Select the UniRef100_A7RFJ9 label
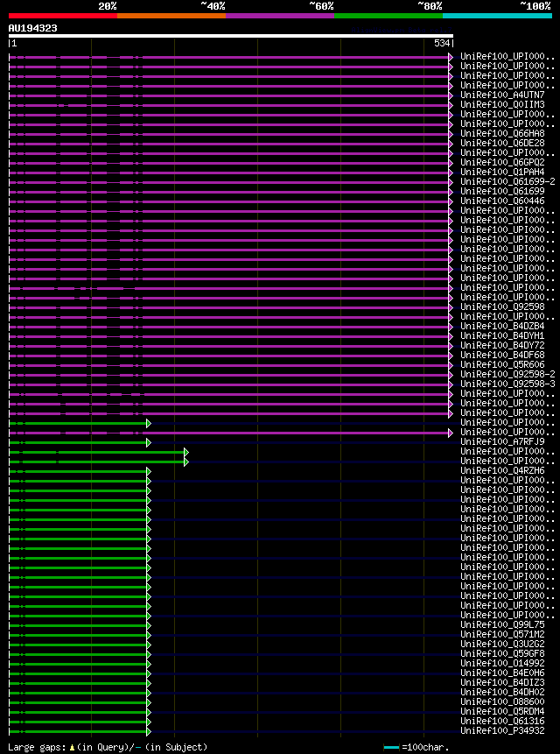 502,442
